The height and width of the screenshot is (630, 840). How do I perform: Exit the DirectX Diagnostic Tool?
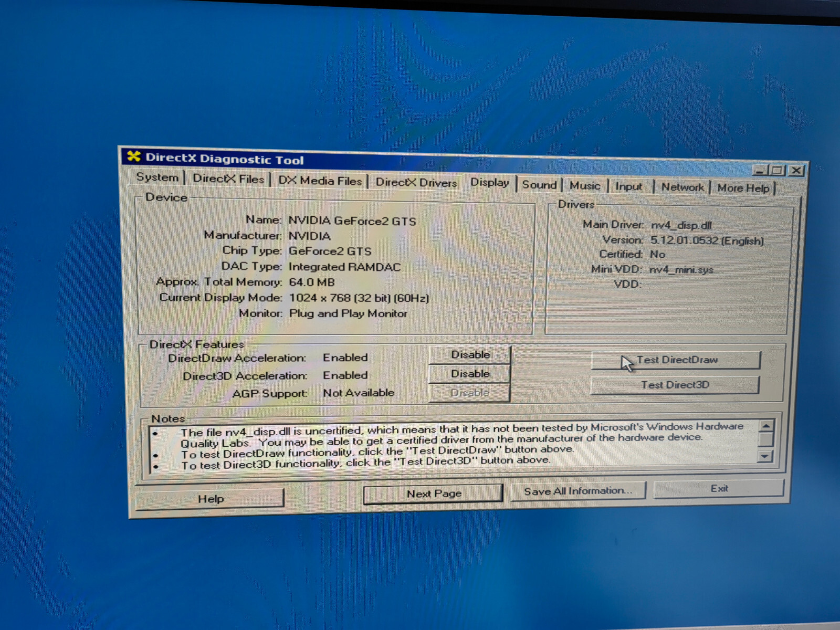719,488
